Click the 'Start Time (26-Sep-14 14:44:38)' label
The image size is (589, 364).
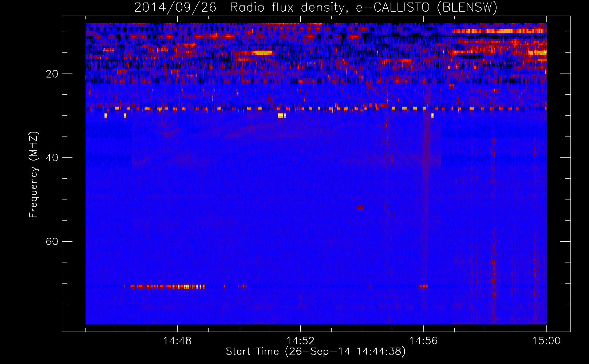pyautogui.click(x=316, y=352)
